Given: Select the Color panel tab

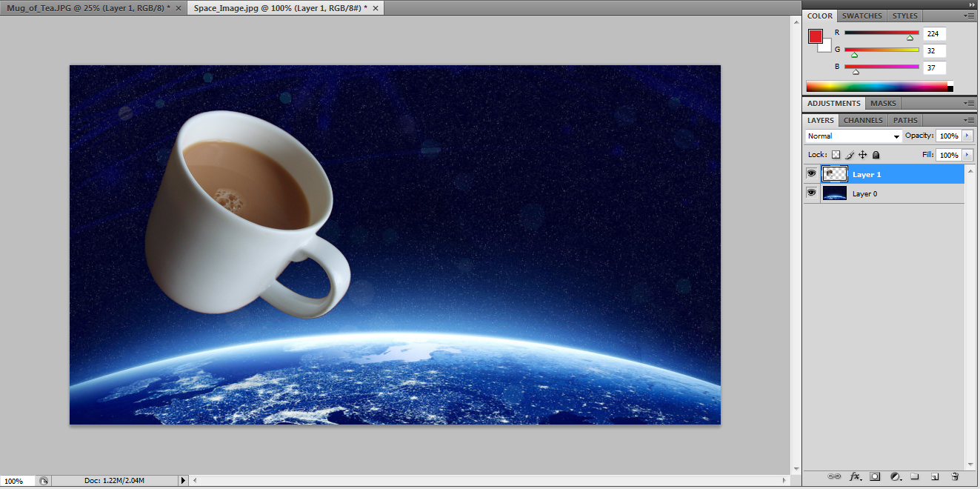Looking at the screenshot, I should pyautogui.click(x=820, y=16).
